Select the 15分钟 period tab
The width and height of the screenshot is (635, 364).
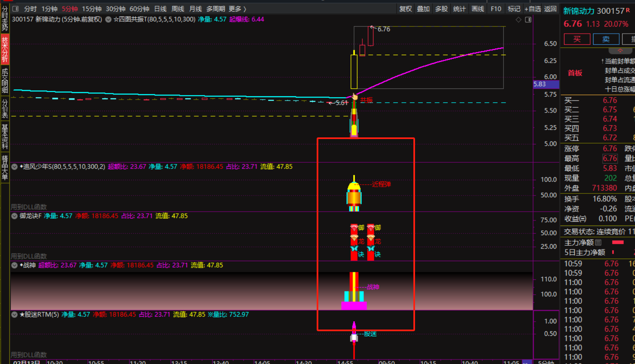(x=92, y=9)
